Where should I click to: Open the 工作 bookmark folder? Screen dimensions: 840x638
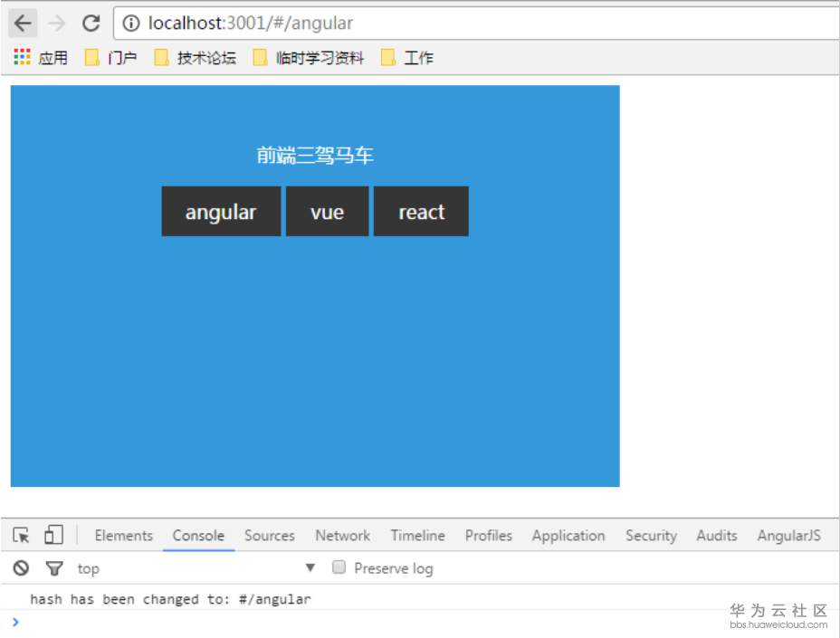click(407, 57)
